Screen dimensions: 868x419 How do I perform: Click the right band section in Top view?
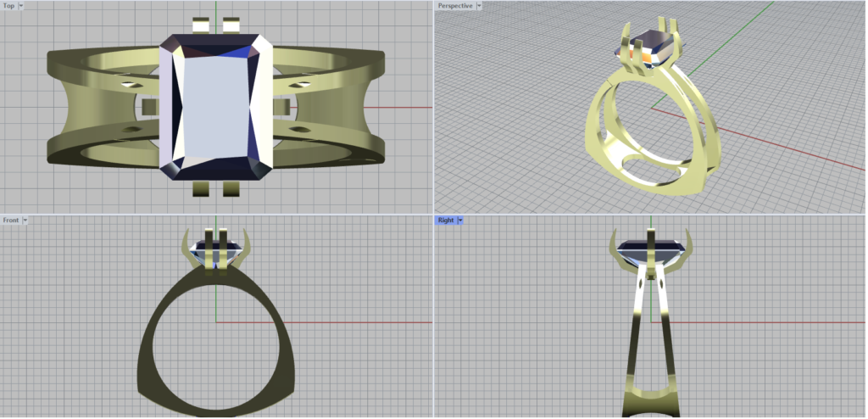coord(339,106)
